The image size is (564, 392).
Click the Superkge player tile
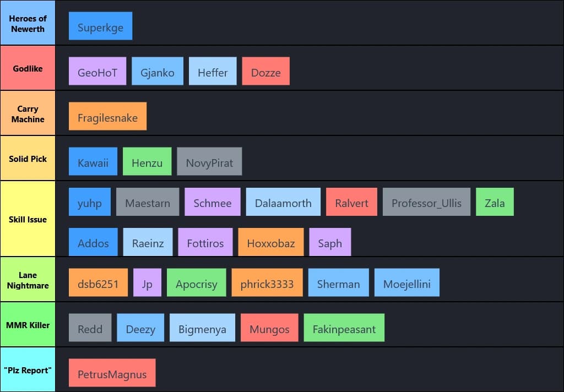point(100,26)
